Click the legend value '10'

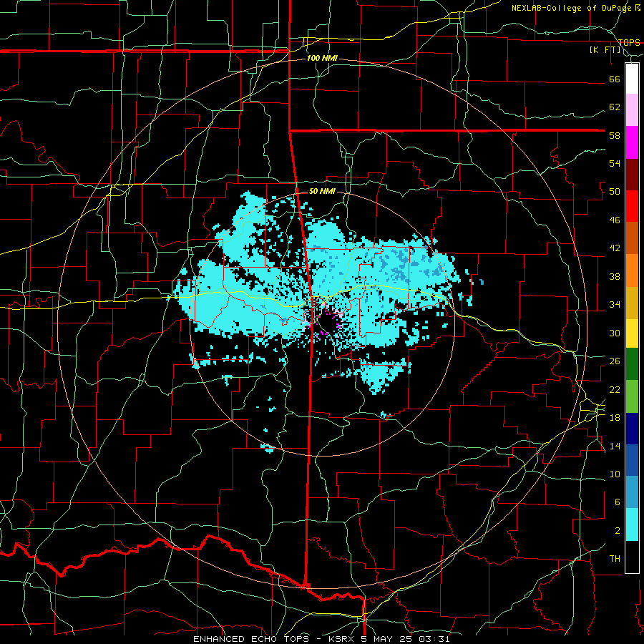615,474
